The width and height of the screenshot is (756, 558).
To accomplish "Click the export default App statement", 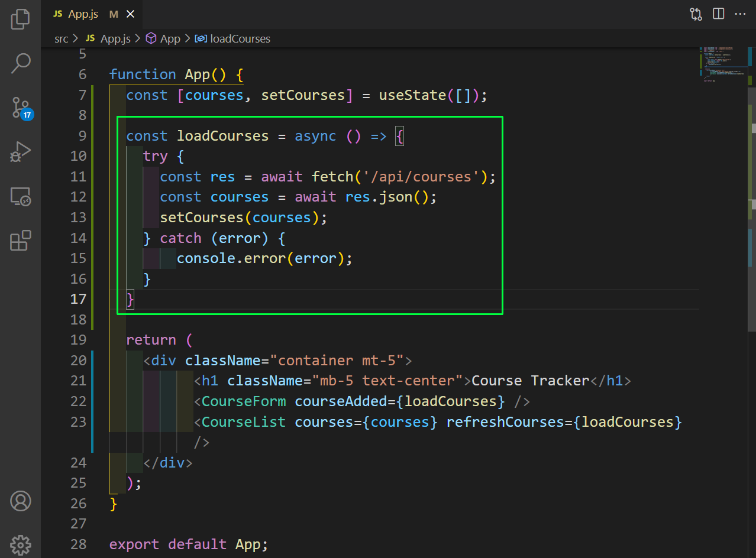I will (189, 544).
